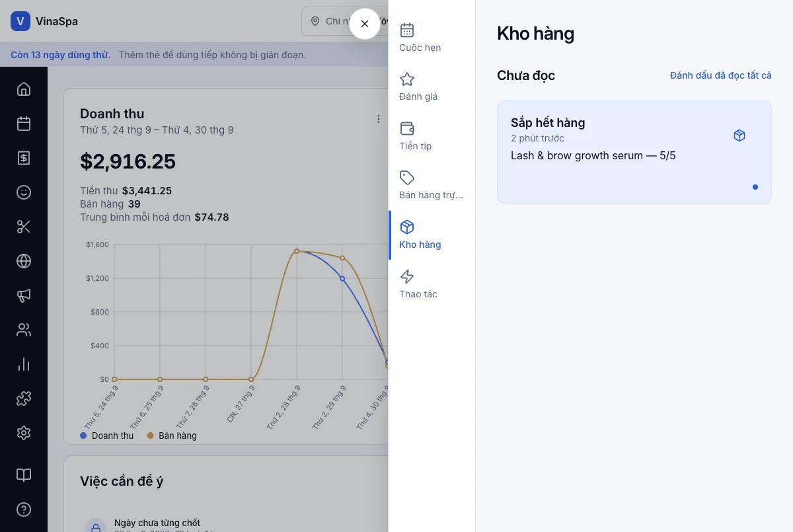Close the notifications panel with X button
The width and height of the screenshot is (793, 532).
[x=365, y=24]
